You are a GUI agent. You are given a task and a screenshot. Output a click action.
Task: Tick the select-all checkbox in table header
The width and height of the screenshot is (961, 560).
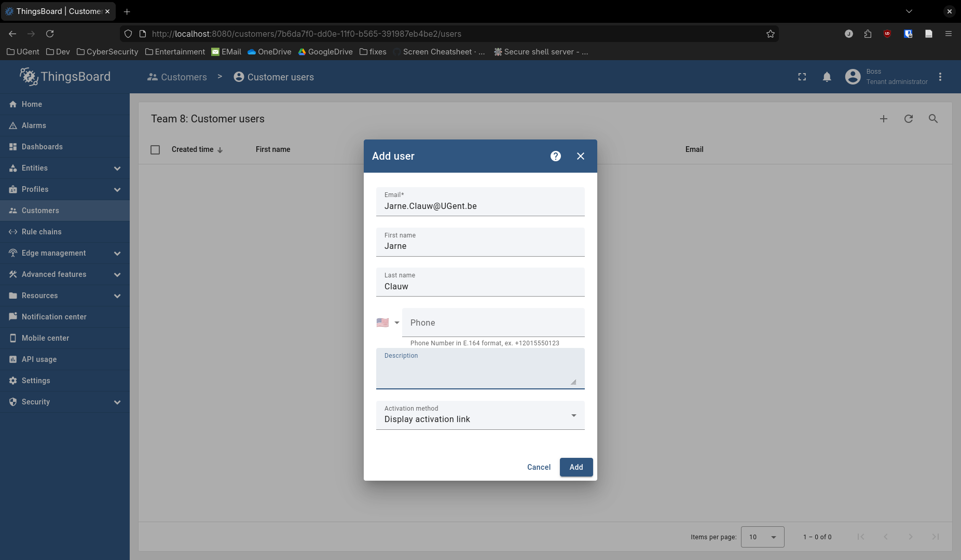(x=155, y=150)
